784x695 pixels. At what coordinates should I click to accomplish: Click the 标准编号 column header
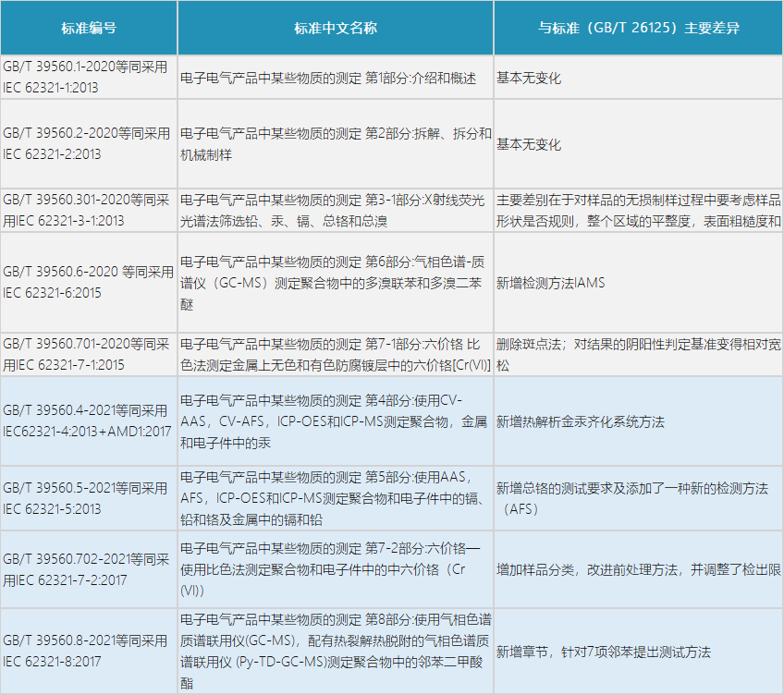(x=88, y=28)
